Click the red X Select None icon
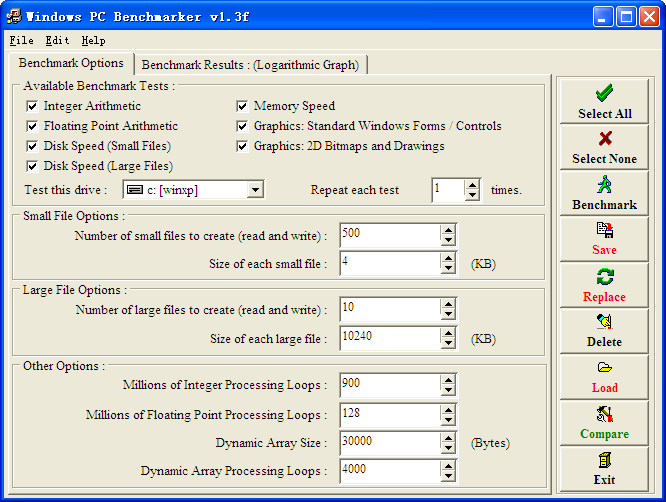The height and width of the screenshot is (502, 666). click(604, 139)
